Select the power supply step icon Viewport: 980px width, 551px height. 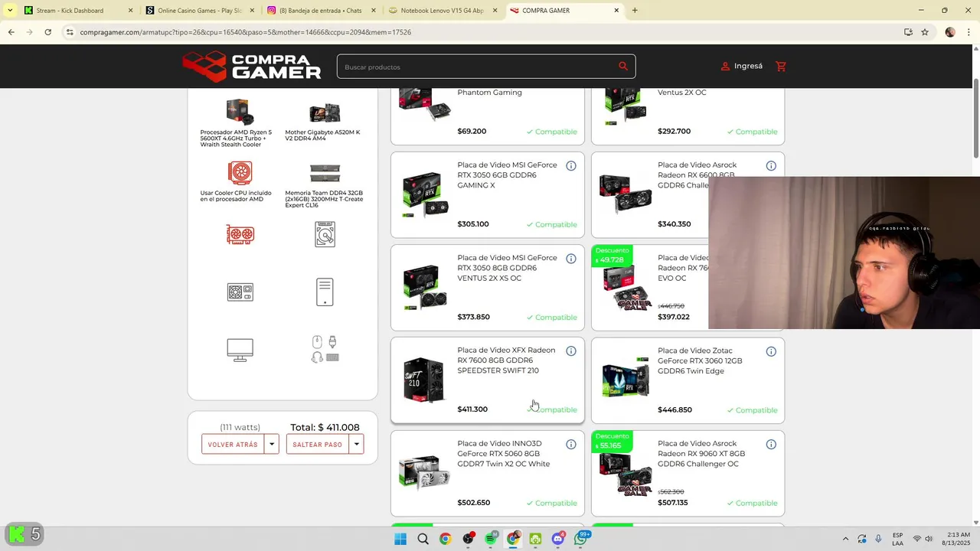coord(240,292)
